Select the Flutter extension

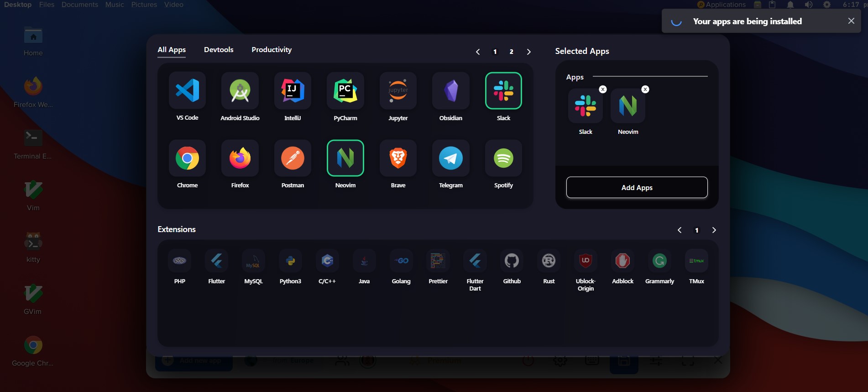tap(217, 261)
